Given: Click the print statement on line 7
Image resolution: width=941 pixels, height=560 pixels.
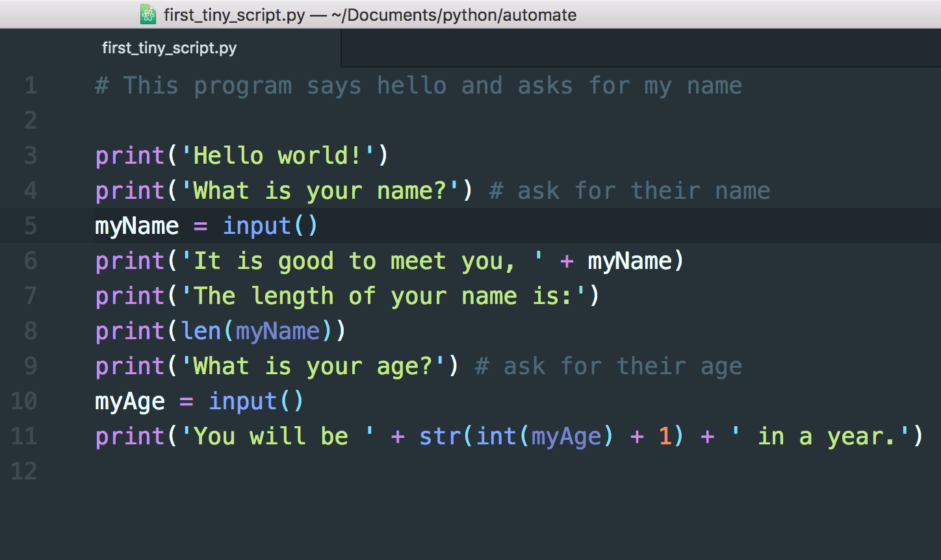Looking at the screenshot, I should [130, 296].
